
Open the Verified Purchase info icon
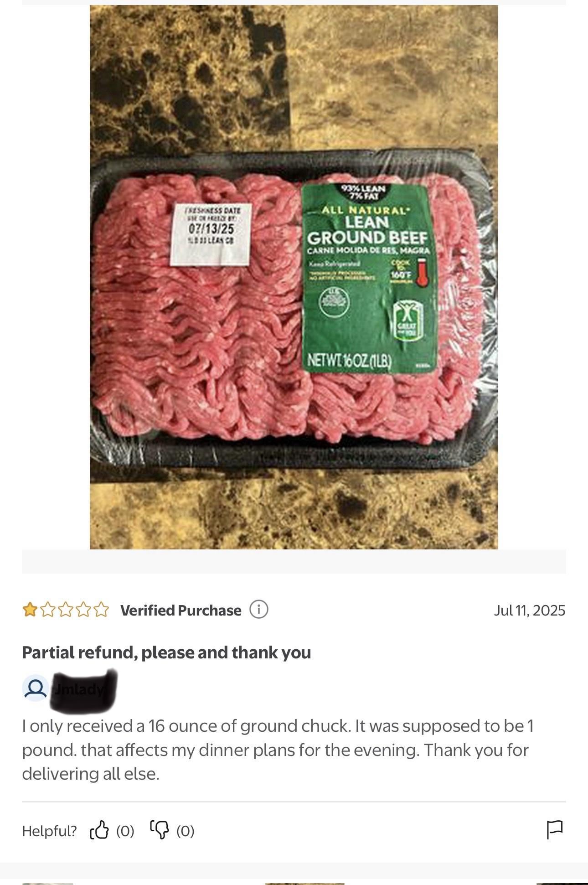258,610
